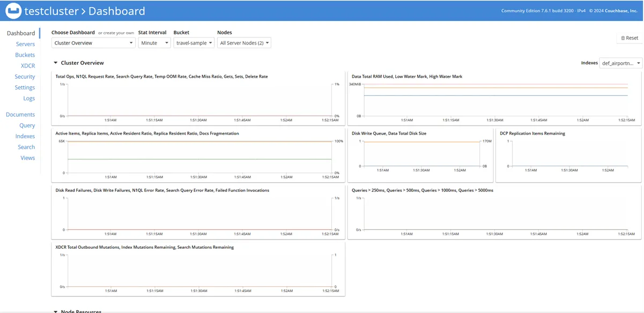Open the Choose Dashboard dropdown
The height and width of the screenshot is (313, 644).
pyautogui.click(x=93, y=43)
